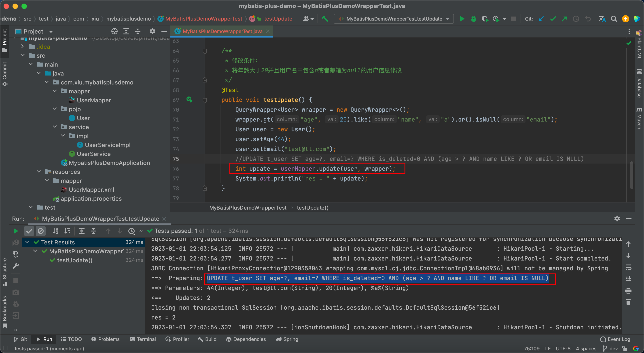Click the UTF-8 encoding status item

point(563,349)
